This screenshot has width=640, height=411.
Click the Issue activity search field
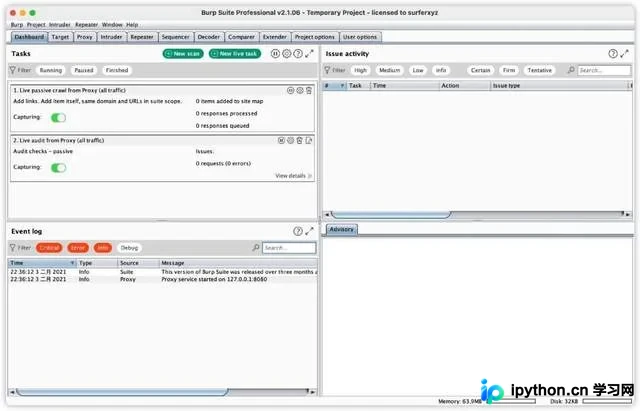604,70
